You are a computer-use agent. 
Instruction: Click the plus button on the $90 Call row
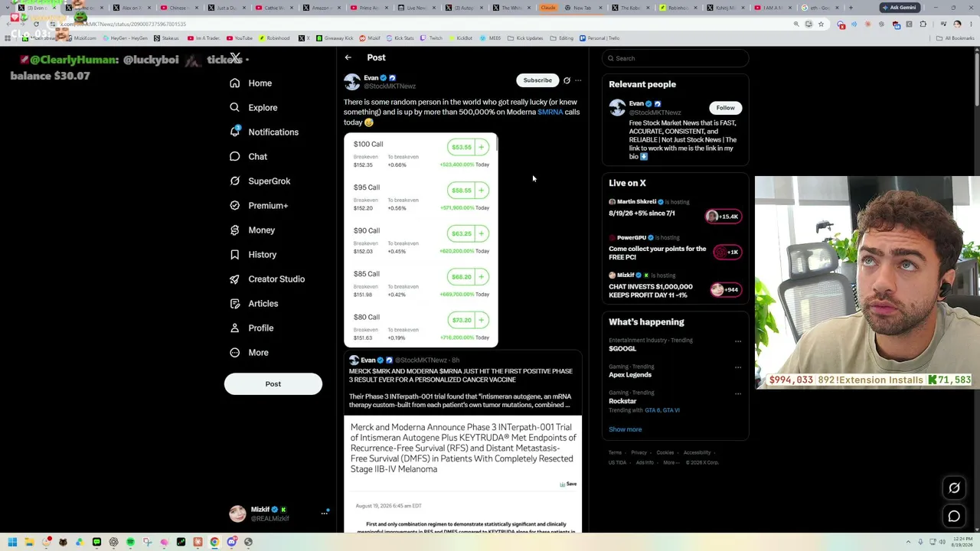482,233
